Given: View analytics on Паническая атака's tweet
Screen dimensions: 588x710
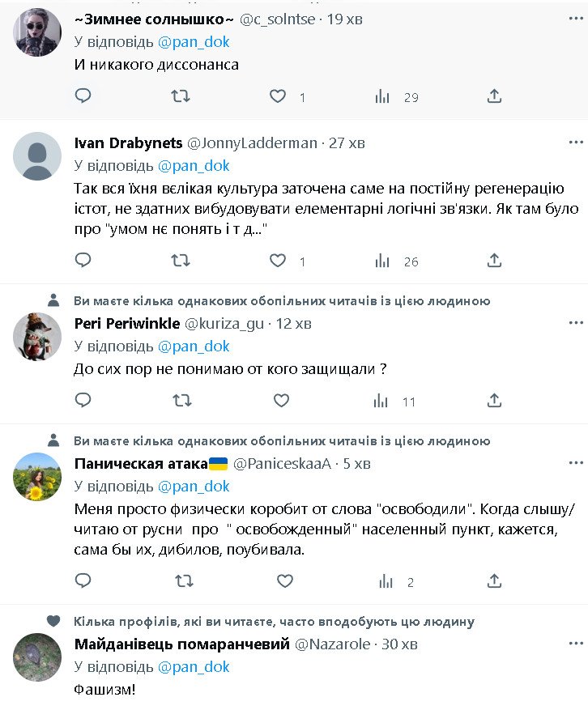Looking at the screenshot, I should click(386, 581).
